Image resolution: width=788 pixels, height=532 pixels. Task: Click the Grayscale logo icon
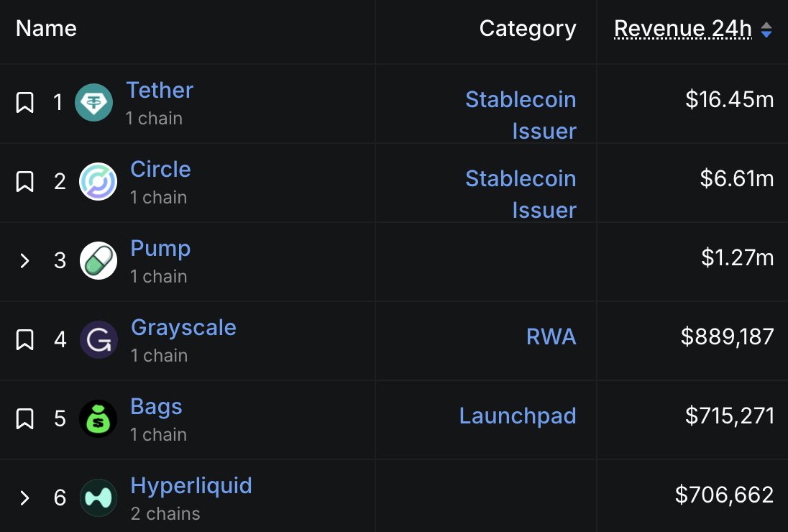(x=98, y=339)
